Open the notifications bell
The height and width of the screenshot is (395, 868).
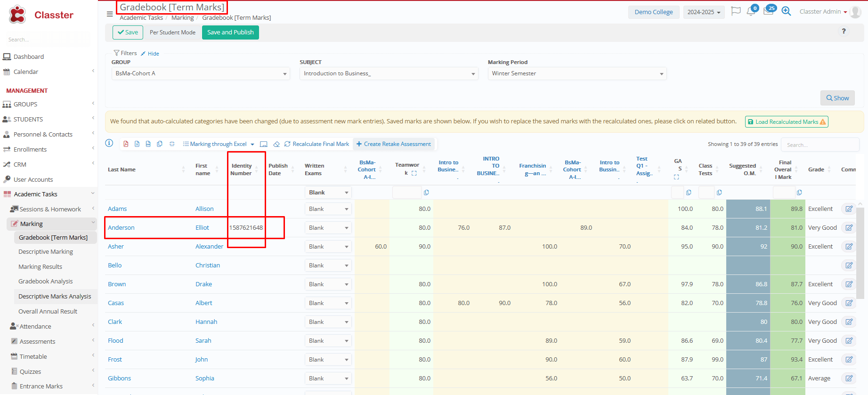click(751, 12)
